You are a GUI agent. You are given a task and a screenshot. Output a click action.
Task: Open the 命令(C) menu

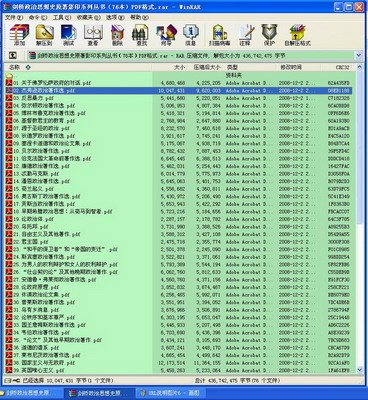(38, 17)
